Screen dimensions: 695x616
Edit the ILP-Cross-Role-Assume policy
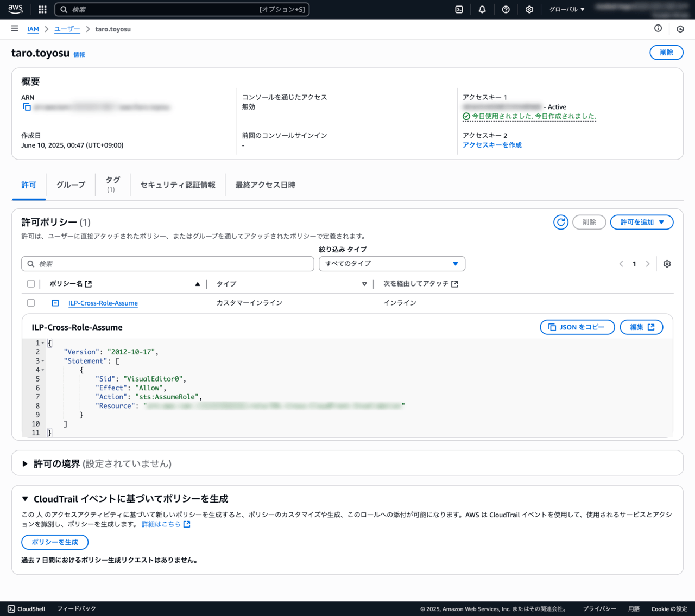tap(641, 327)
